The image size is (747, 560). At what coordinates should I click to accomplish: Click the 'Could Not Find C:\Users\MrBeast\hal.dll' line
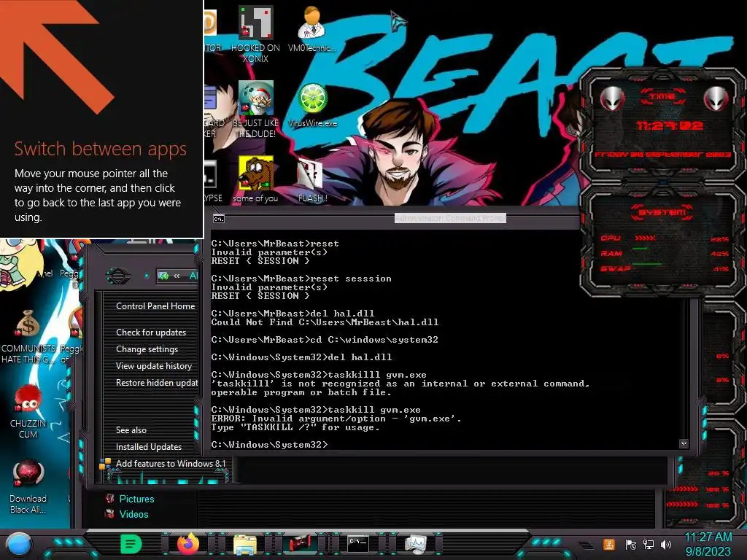pos(325,322)
